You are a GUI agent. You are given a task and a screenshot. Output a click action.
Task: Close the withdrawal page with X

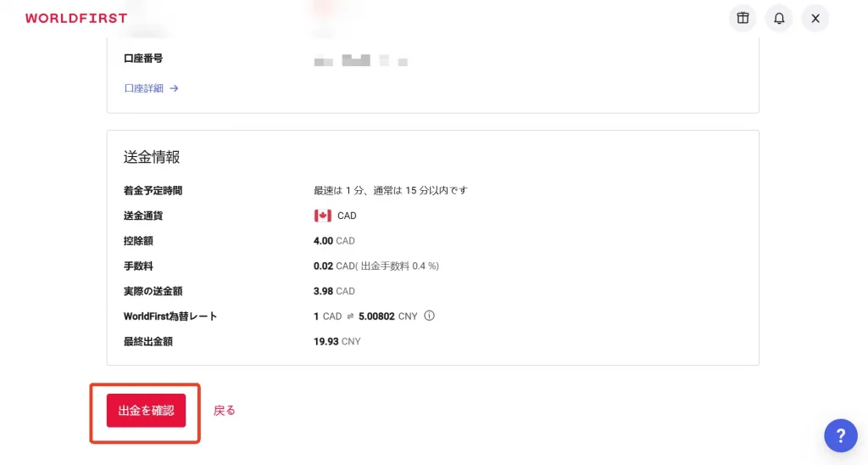pos(815,19)
